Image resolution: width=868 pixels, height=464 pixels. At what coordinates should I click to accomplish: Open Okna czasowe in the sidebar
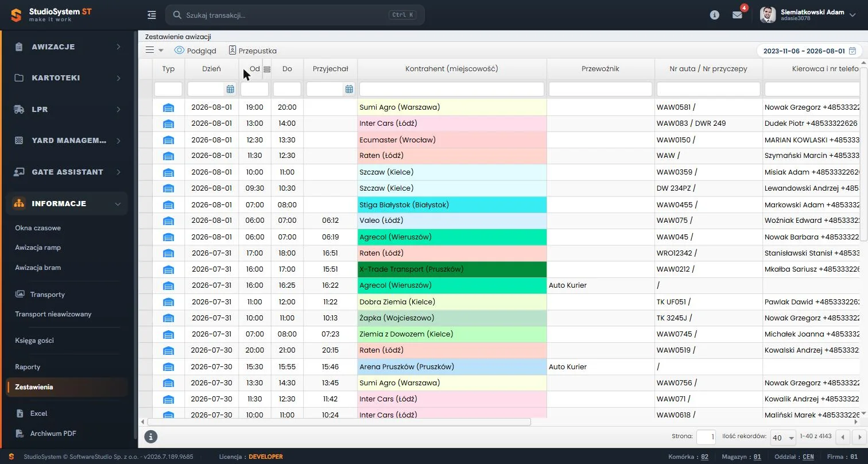tap(38, 228)
